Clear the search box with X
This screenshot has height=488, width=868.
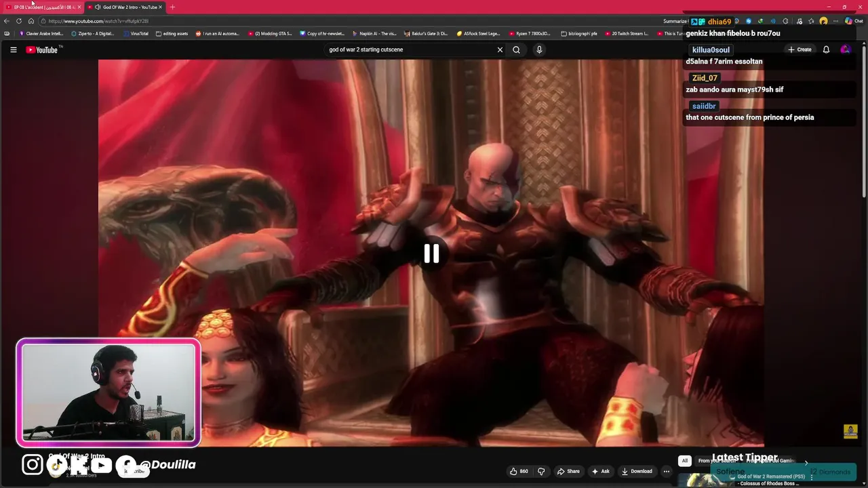500,49
